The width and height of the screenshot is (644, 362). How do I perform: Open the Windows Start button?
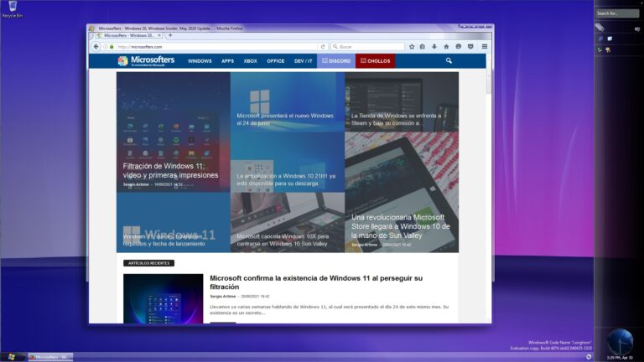11,357
